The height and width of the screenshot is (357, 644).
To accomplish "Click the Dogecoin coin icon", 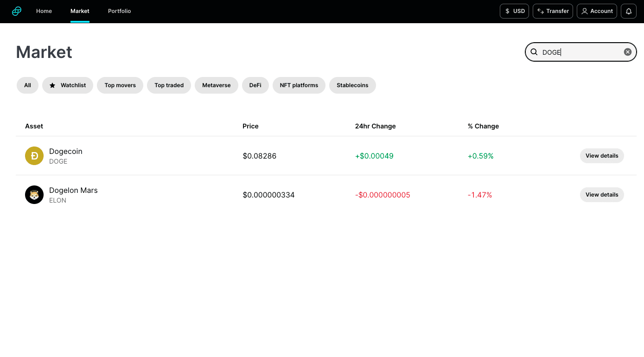I will pyautogui.click(x=34, y=156).
